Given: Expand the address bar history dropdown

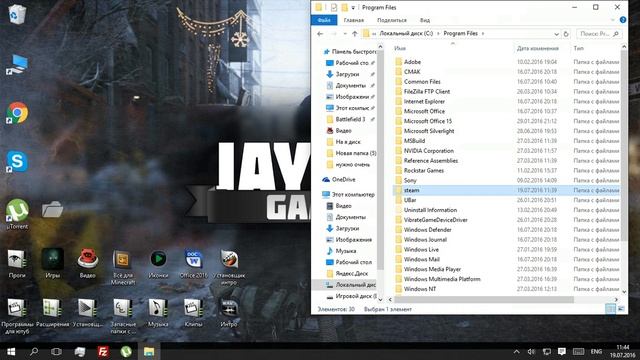Looking at the screenshot, I should (x=556, y=34).
